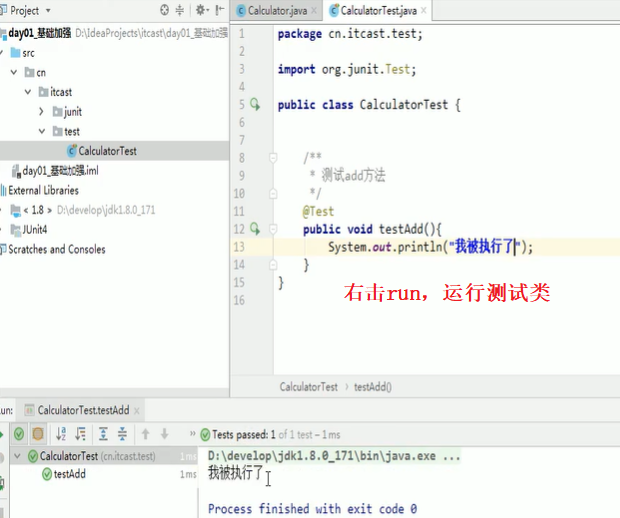The image size is (620, 518).
Task: Close the Calculator.java editor tab
Action: pos(314,11)
